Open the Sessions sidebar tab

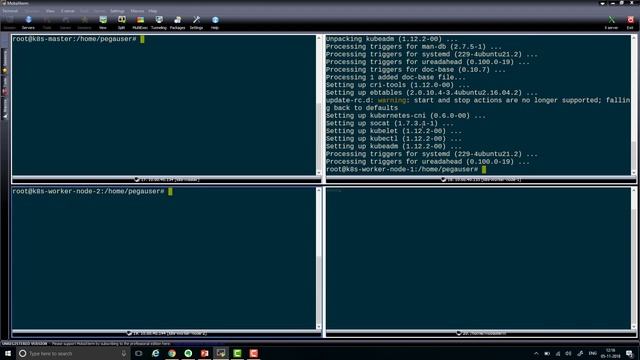(x=5, y=61)
